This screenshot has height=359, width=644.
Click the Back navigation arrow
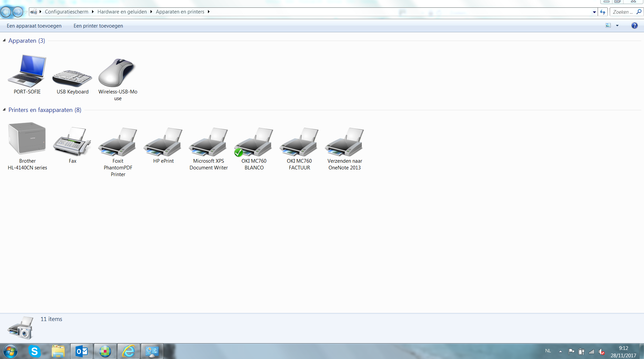click(x=6, y=12)
